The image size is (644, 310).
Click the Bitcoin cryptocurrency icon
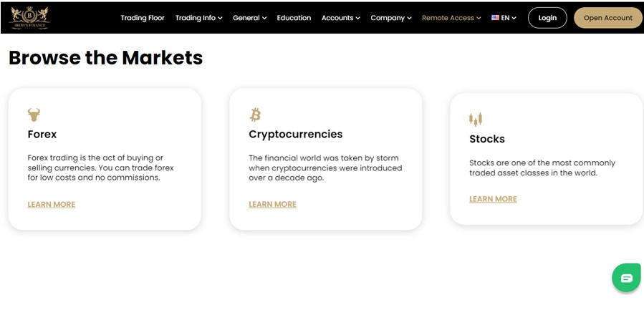pos(255,115)
